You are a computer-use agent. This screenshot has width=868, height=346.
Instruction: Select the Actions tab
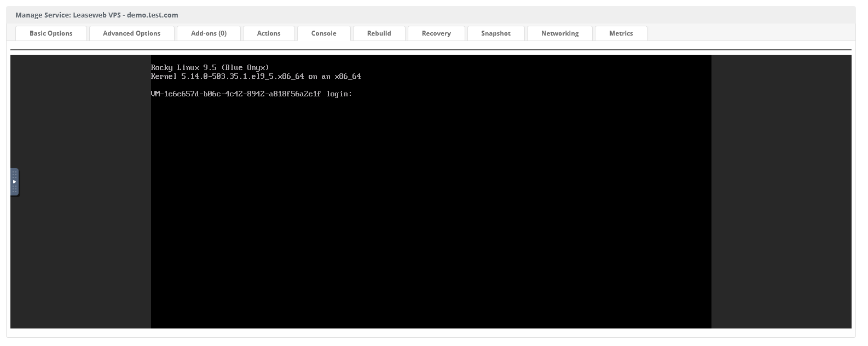click(x=269, y=33)
